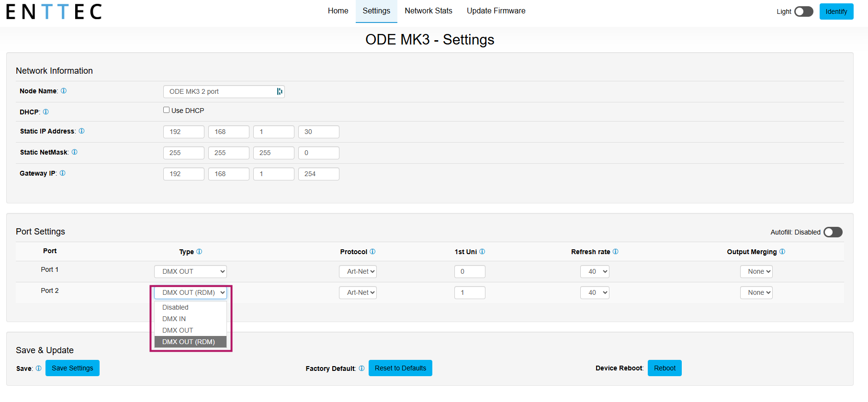This screenshot has height=402, width=868.
Task: Click the last Static NetMask octet field
Action: point(319,153)
